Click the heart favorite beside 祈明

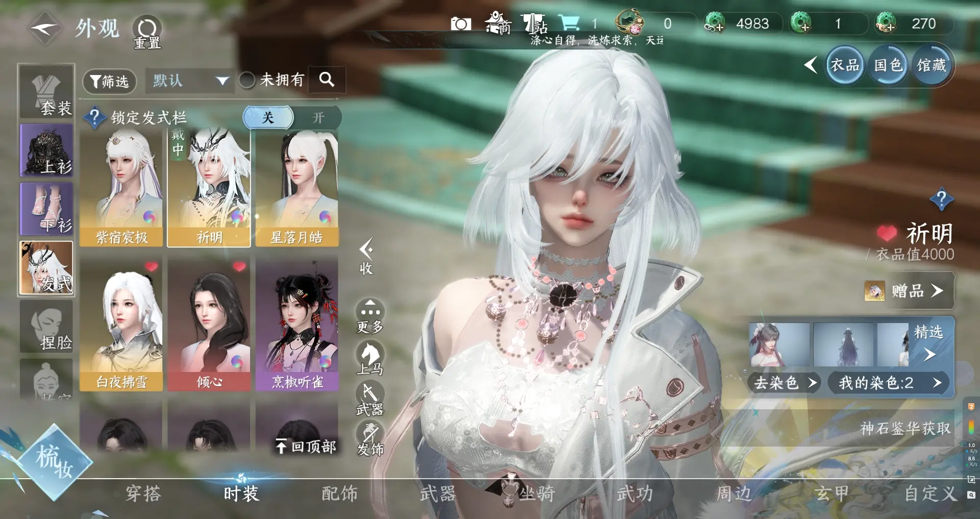pyautogui.click(x=887, y=233)
